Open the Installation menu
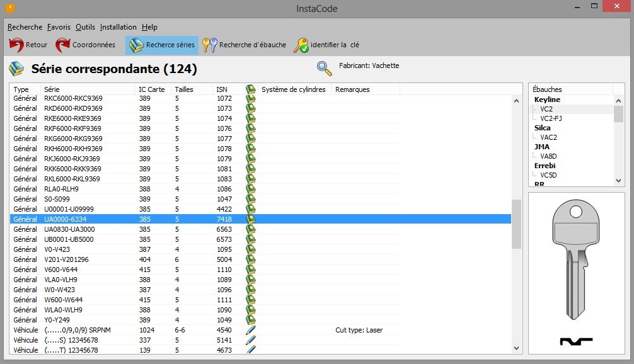 click(x=118, y=27)
